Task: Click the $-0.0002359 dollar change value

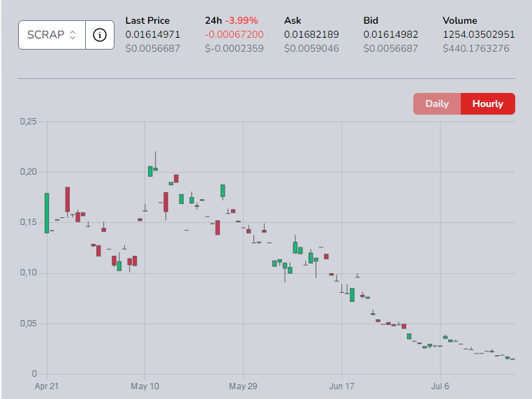Action: pyautogui.click(x=234, y=48)
